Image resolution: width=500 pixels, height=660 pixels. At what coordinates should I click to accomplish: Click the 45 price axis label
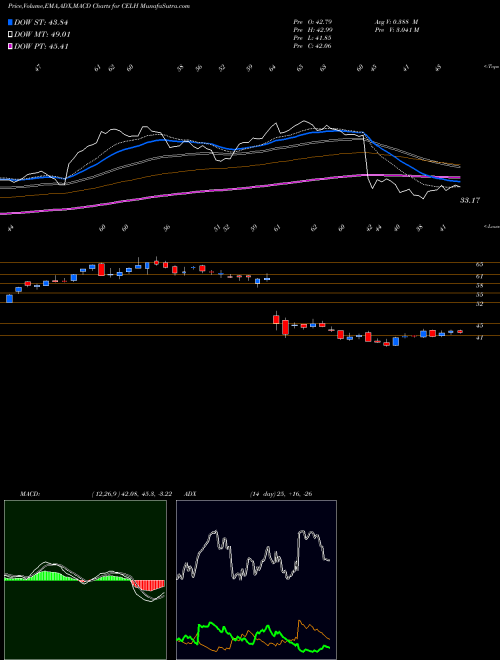tap(479, 325)
